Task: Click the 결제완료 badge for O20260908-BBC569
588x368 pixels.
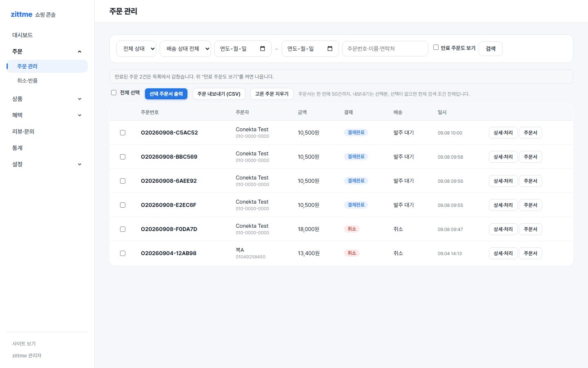Action: tap(356, 157)
